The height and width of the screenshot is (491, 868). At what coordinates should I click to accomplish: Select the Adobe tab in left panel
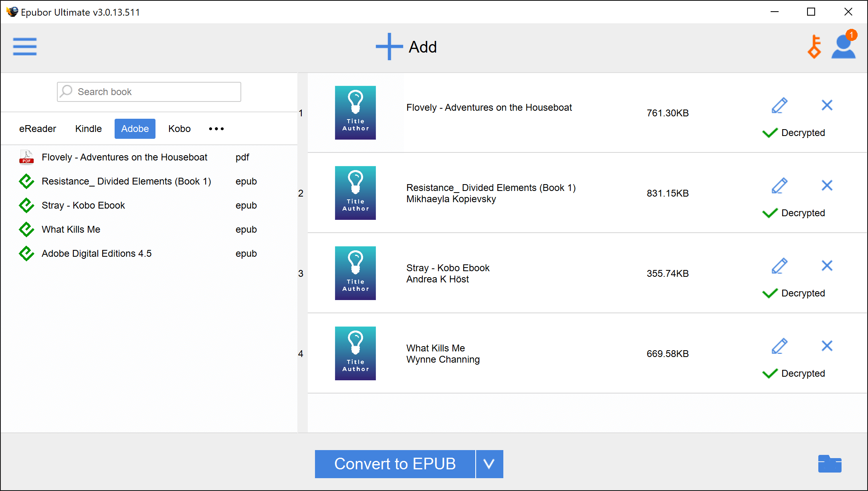[135, 128]
